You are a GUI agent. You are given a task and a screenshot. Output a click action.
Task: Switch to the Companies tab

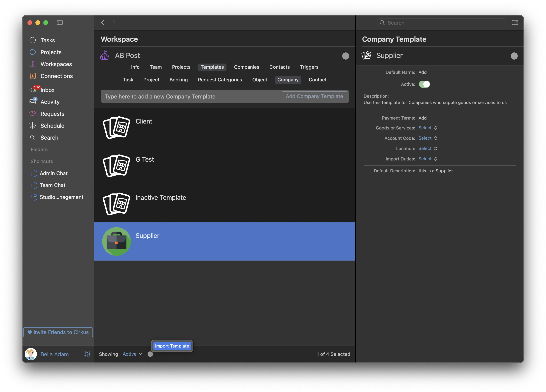pos(246,67)
